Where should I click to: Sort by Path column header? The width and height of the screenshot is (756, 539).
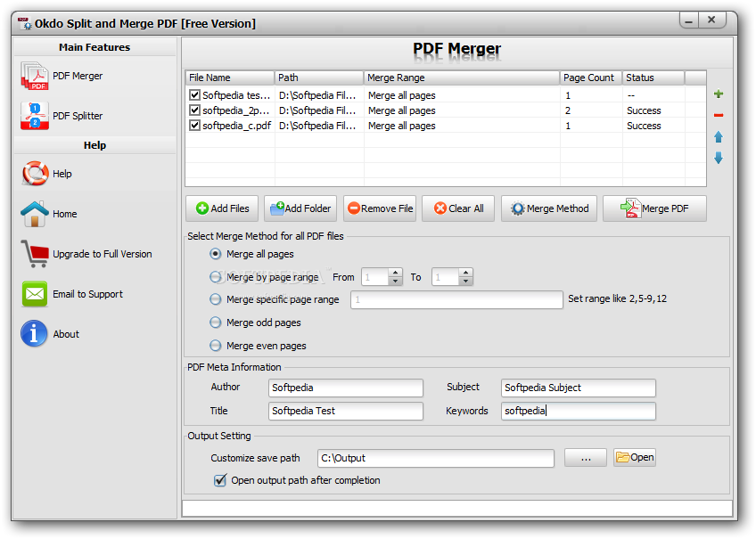[318, 78]
